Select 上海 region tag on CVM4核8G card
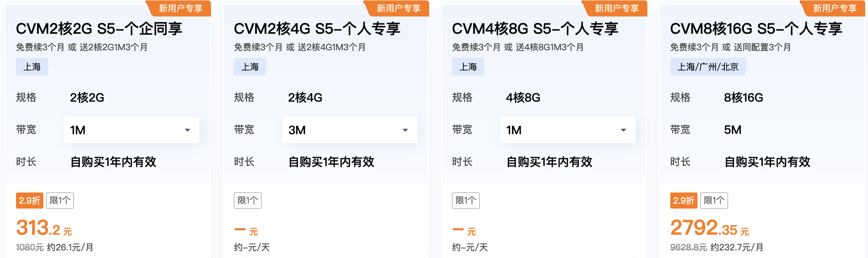The height and width of the screenshot is (258, 868). tap(468, 67)
